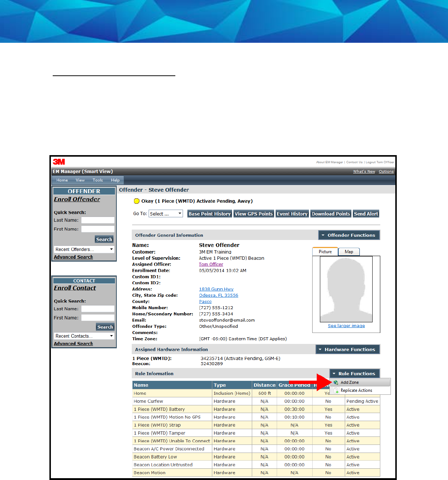The image size is (448, 480).
Task: Open the Home menu
Action: (62, 180)
